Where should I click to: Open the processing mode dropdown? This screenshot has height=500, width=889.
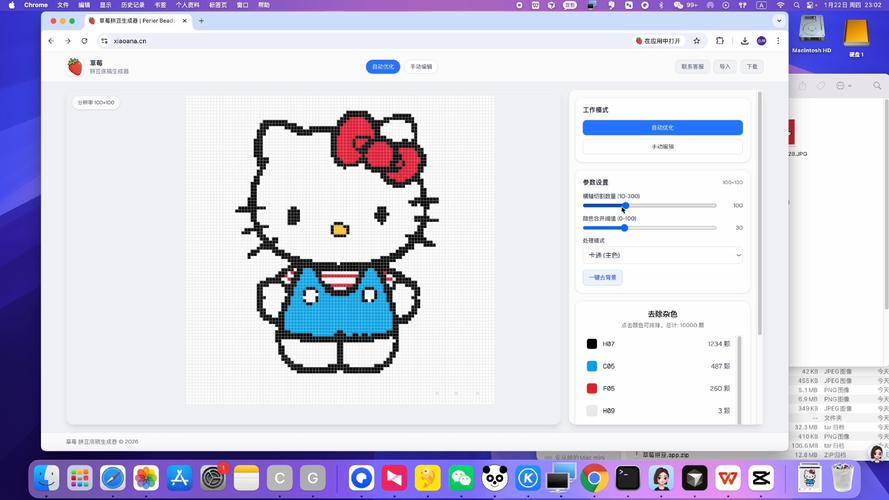click(x=662, y=255)
